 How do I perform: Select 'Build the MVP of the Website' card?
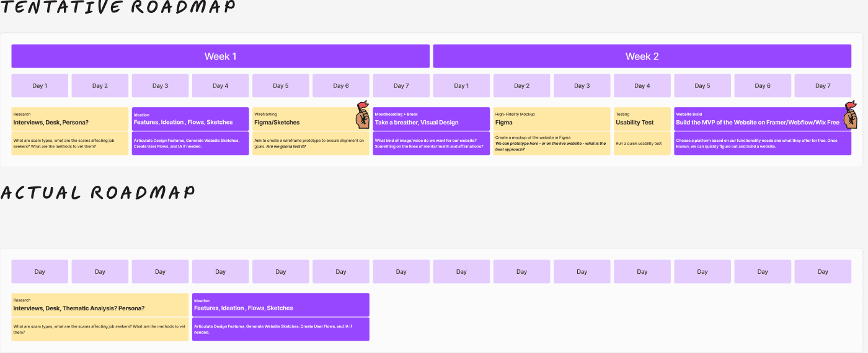point(763,119)
